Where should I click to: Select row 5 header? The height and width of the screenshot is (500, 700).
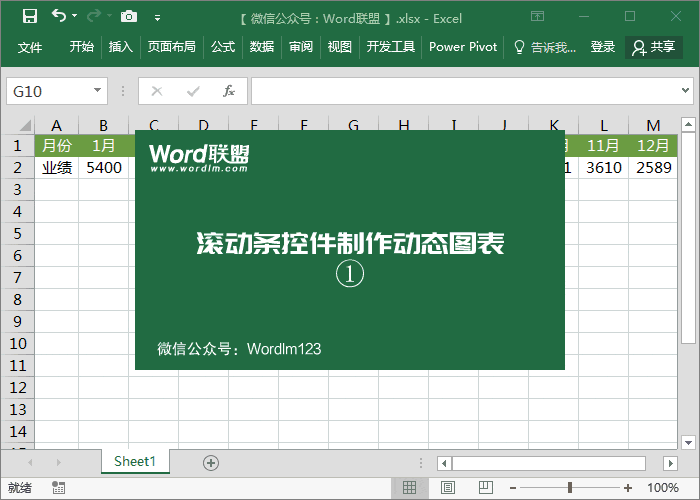point(17,233)
